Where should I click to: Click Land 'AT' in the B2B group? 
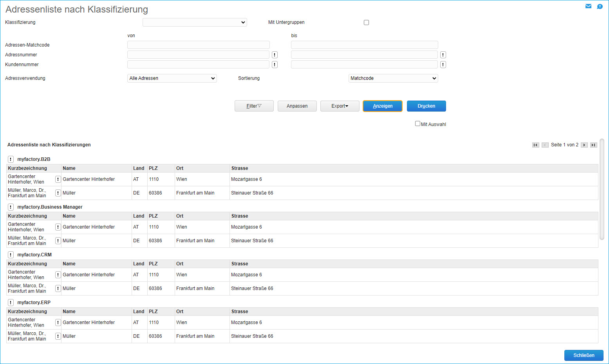click(x=136, y=179)
